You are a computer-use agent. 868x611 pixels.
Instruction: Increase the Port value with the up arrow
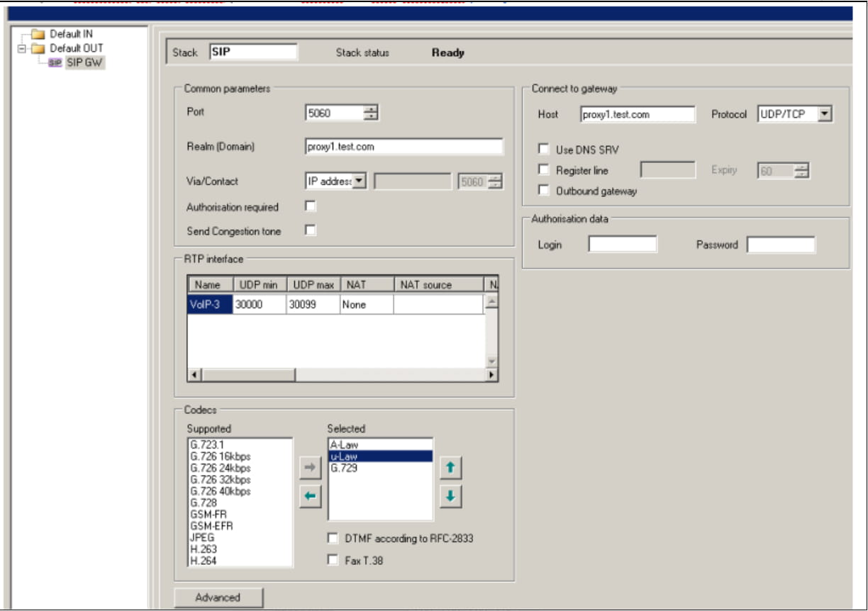click(x=371, y=108)
